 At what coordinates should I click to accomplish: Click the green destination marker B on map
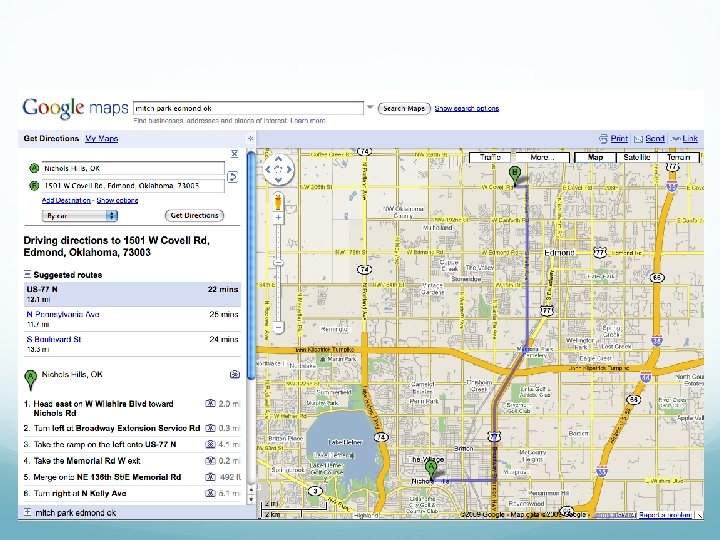[x=516, y=174]
